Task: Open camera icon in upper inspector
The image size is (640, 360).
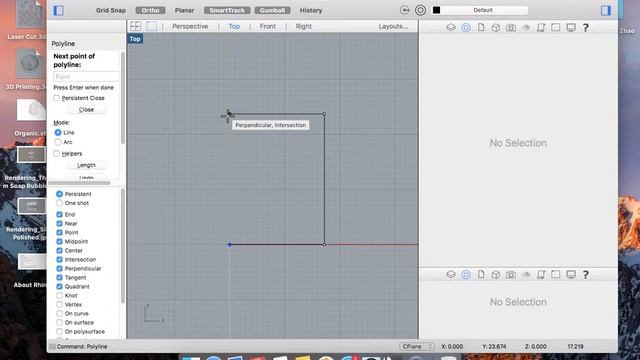Action: (511, 27)
